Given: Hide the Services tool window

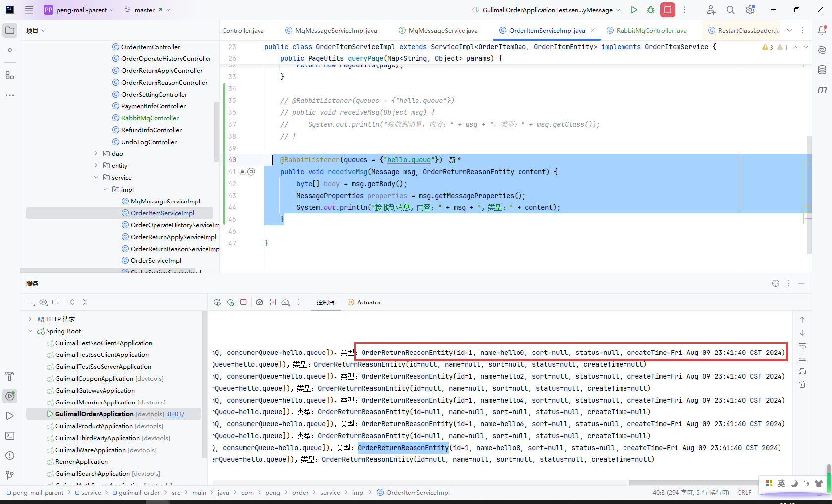Looking at the screenshot, I should click(x=801, y=283).
